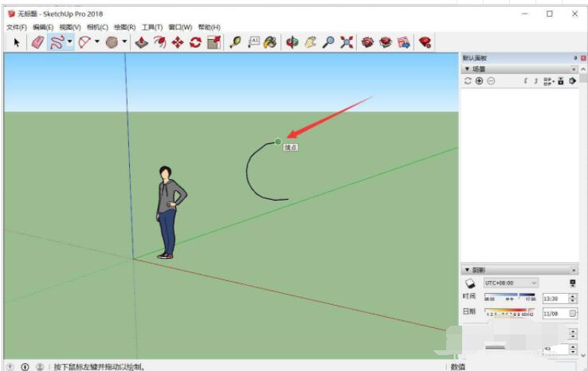Image resolution: width=588 pixels, height=371 pixels.
Task: Open the 窗口(W) menu
Action: (x=180, y=27)
